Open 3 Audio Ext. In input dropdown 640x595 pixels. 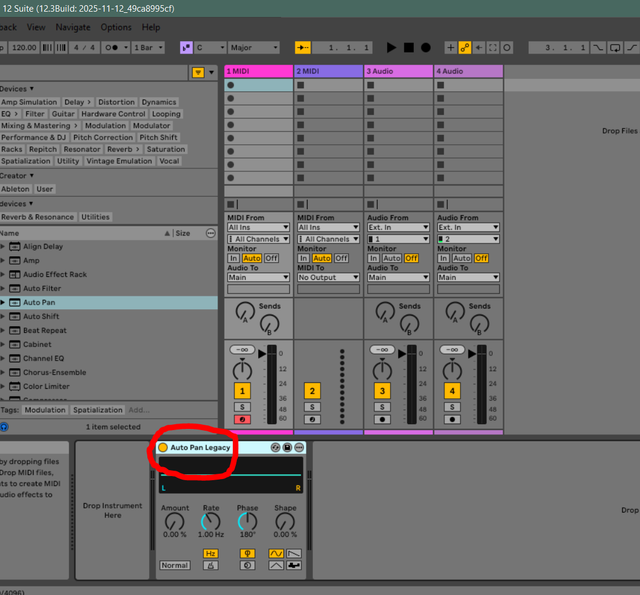(398, 227)
